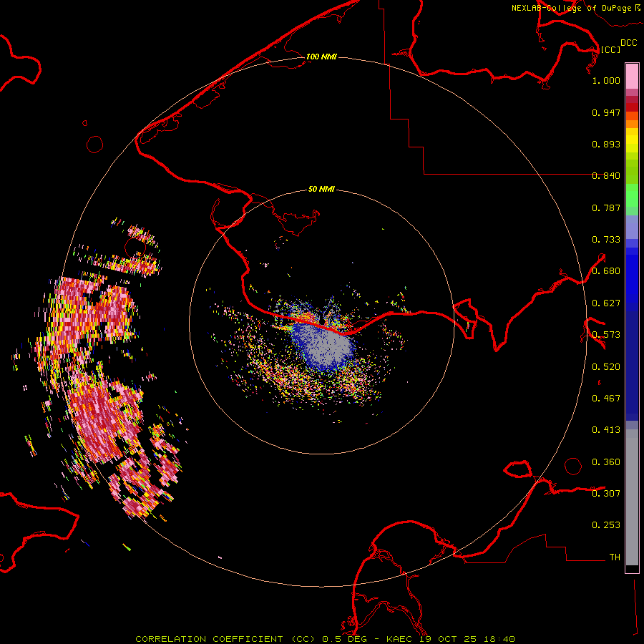Image resolution: width=644 pixels, height=644 pixels.
Task: Click the KAEC station ID in caption
Action: 401,639
